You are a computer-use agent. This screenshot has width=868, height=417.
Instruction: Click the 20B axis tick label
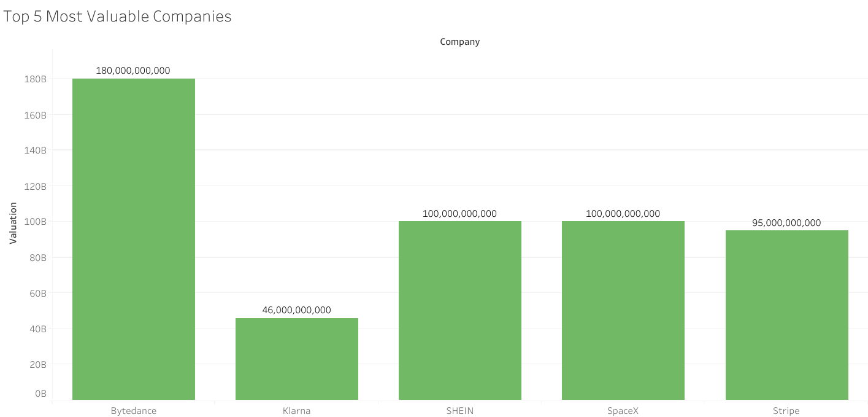tap(38, 365)
